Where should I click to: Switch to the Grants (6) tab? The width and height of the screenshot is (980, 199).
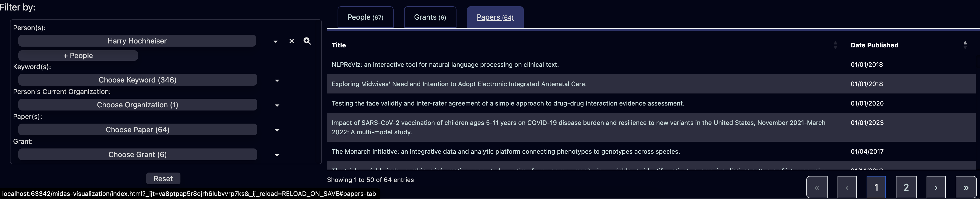tap(430, 17)
